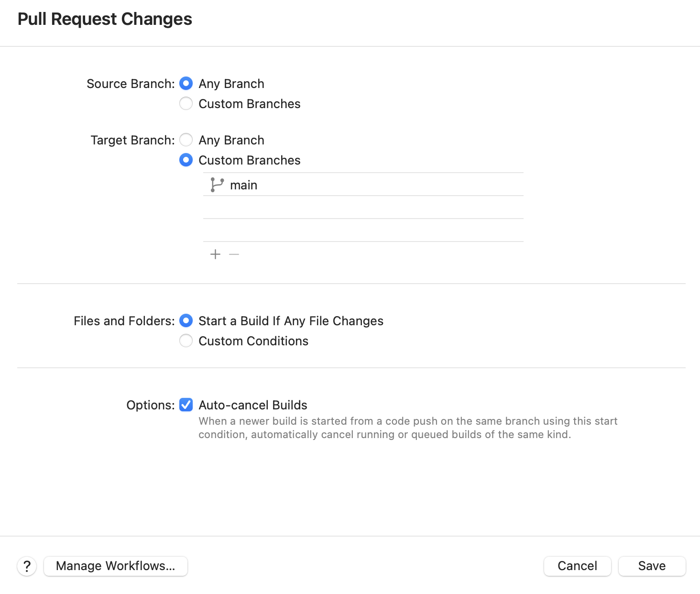The image size is (700, 594).
Task: Select Custom Branches for Source Branch
Action: point(186,104)
